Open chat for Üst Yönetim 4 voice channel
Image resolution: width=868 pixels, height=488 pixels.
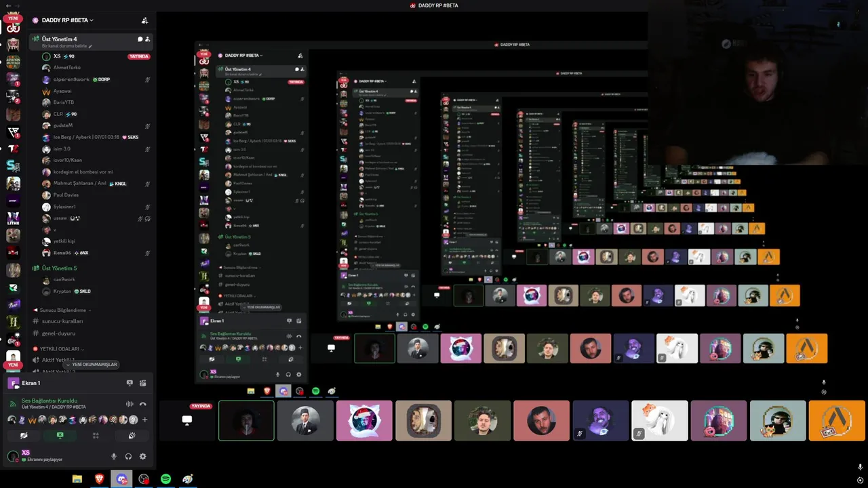[x=140, y=39]
